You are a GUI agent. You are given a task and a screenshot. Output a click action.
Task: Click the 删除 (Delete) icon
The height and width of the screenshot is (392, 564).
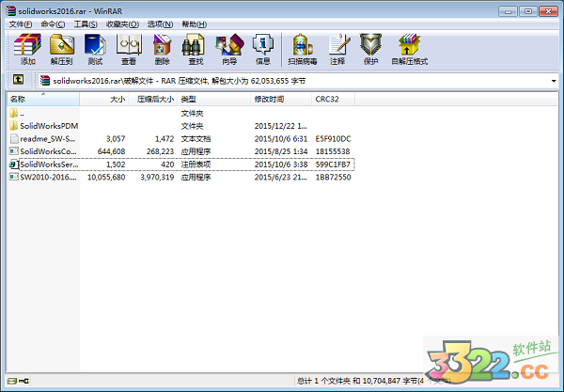[163, 49]
